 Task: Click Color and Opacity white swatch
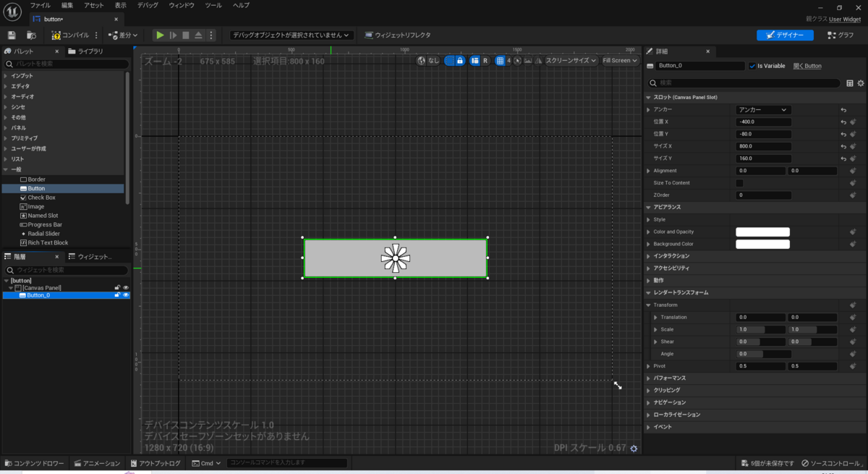tap(762, 232)
